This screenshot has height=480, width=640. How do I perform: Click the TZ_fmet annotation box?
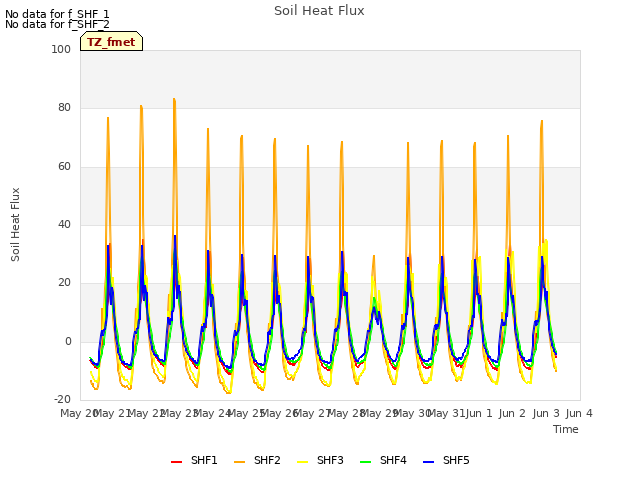point(111,41)
